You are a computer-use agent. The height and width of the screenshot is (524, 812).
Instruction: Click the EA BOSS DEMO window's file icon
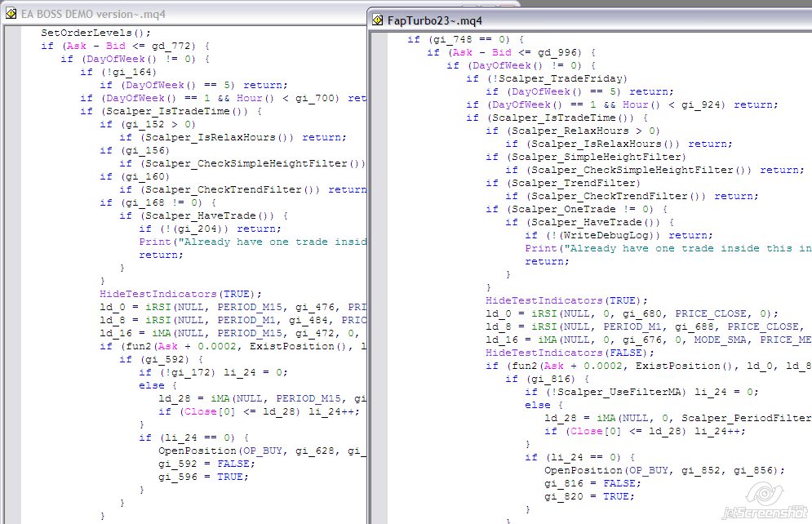pyautogui.click(x=11, y=13)
